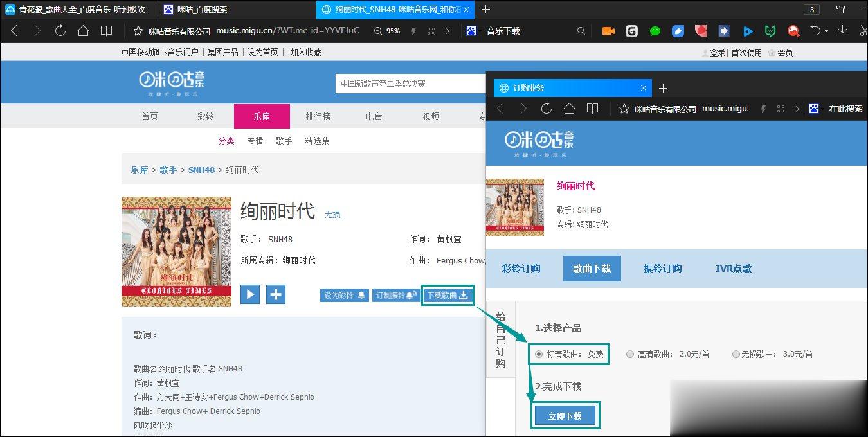This screenshot has height=437, width=868.
Task: Click the 会员 link
Action: (x=784, y=53)
